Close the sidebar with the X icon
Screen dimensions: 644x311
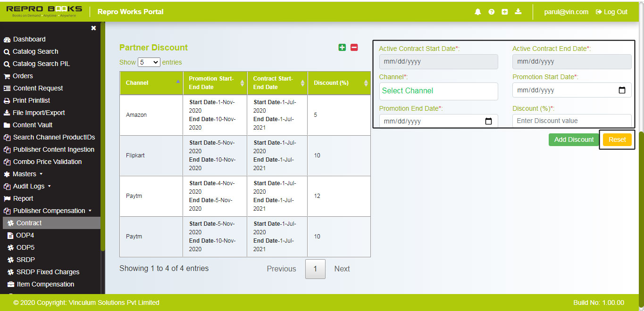pyautogui.click(x=93, y=28)
